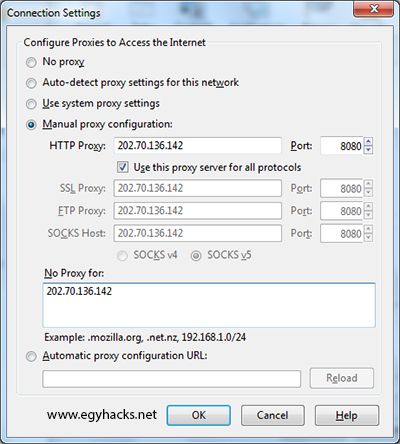
Task: Increase HTTP proxy port with up arrow
Action: coord(368,142)
